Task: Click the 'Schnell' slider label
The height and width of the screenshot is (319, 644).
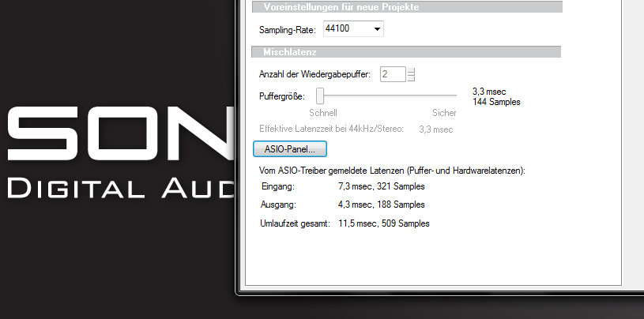Action: pos(323,113)
